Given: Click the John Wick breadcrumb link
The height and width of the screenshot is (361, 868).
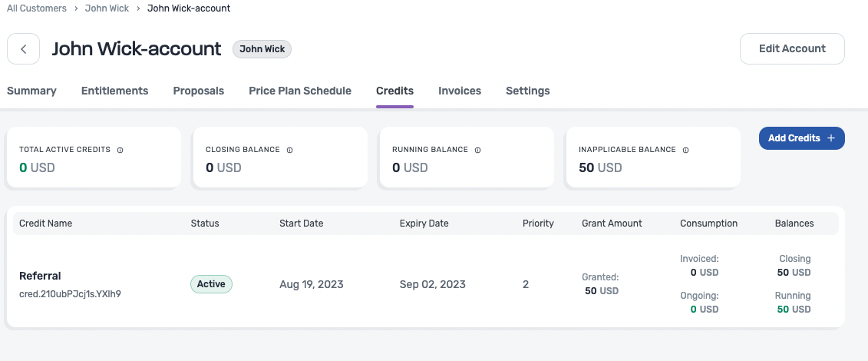Looking at the screenshot, I should (x=107, y=8).
